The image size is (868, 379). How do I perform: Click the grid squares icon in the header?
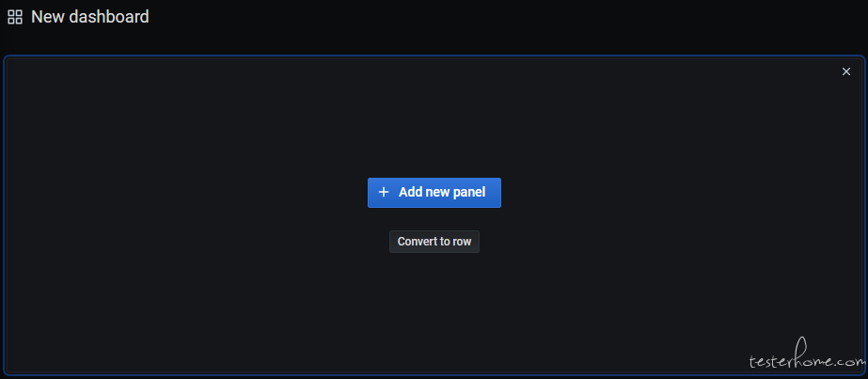(x=15, y=17)
